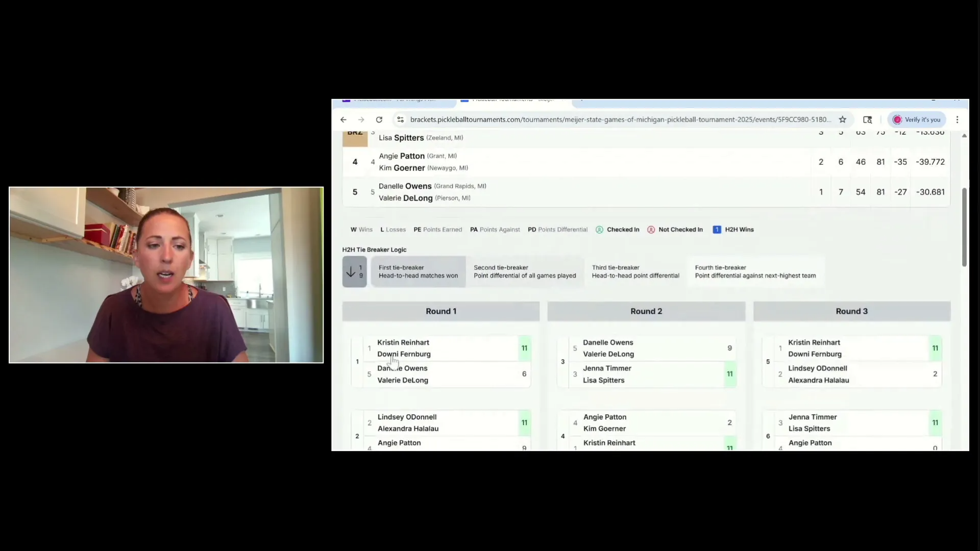Select Fourth tie-breaker option
Viewport: 980px width, 551px height.
(x=755, y=271)
